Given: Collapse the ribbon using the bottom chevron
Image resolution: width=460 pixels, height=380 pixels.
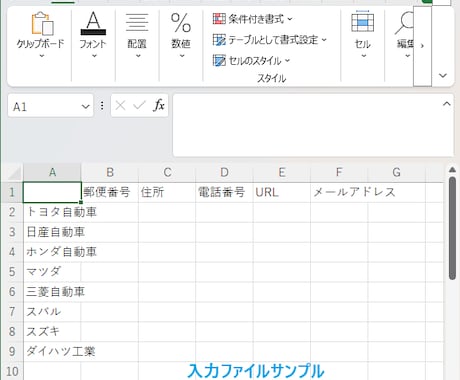Looking at the screenshot, I should tap(443, 76).
